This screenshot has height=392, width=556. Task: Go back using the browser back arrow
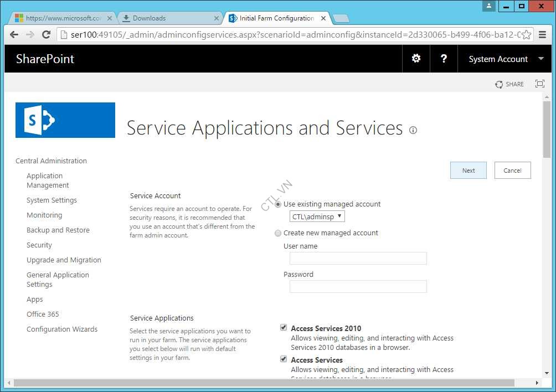tap(14, 34)
